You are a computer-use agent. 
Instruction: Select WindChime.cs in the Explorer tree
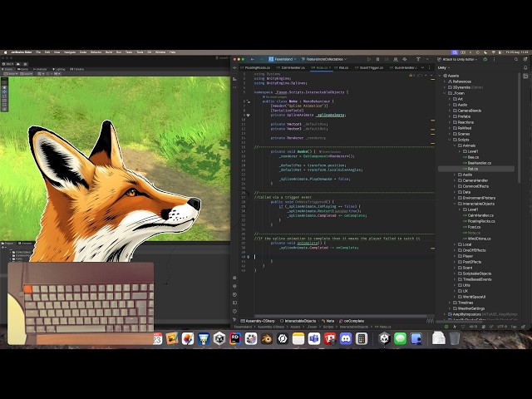[x=476, y=239]
